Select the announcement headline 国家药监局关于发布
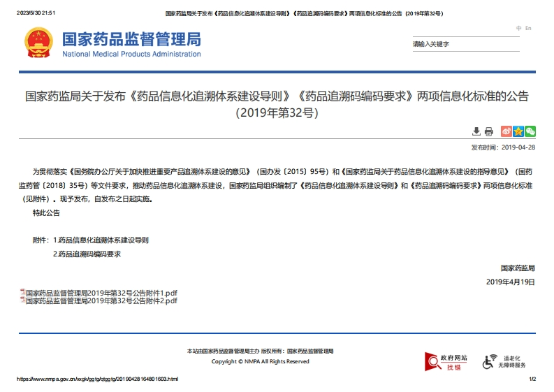This screenshot has width=554, height=392. (x=277, y=104)
